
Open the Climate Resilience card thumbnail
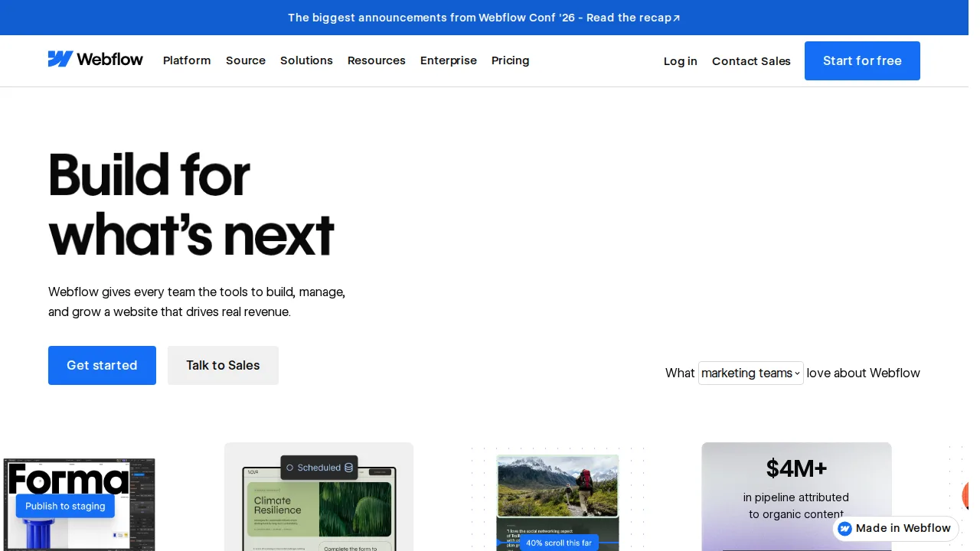(318, 497)
